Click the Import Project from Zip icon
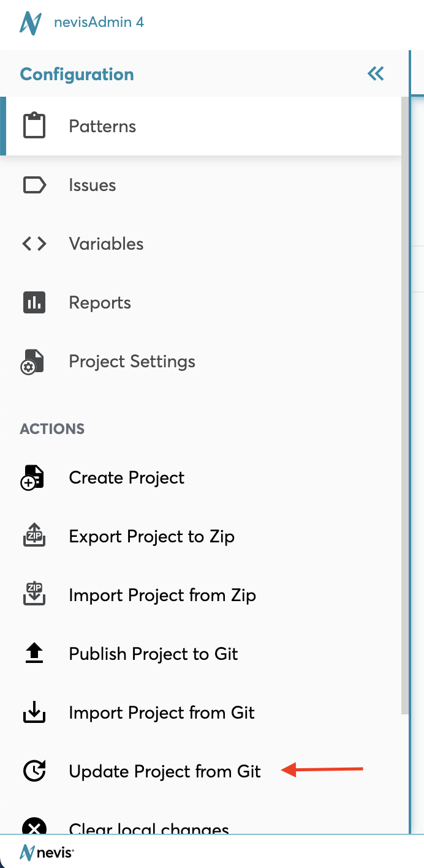The height and width of the screenshot is (868, 424). [34, 595]
